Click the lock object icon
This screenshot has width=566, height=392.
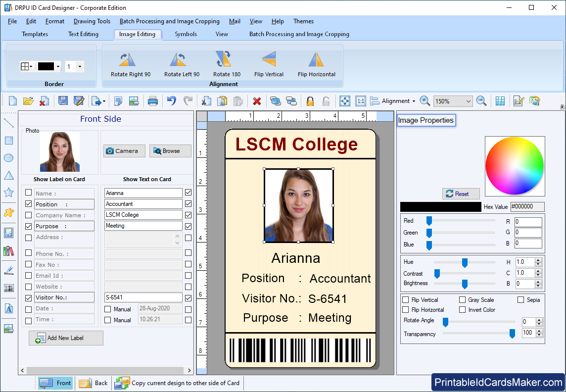coord(309,100)
